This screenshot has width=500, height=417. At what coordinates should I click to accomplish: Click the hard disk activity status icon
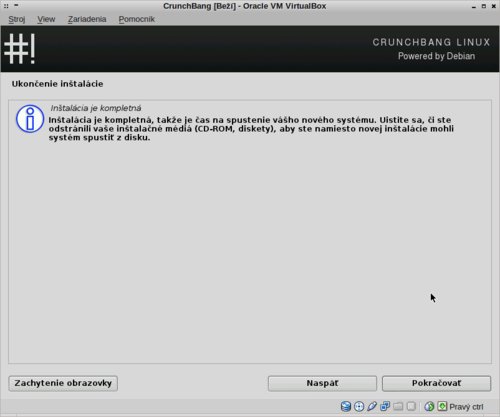coord(346,406)
